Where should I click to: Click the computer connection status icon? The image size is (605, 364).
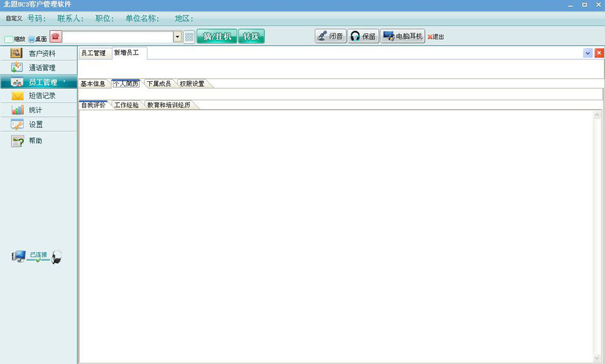pos(19,257)
